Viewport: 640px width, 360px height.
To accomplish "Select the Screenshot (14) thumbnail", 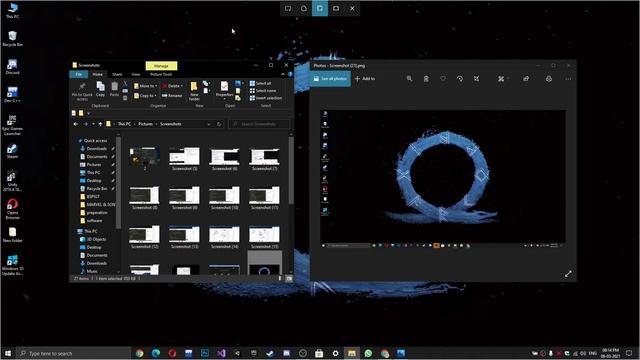I will point(224,237).
